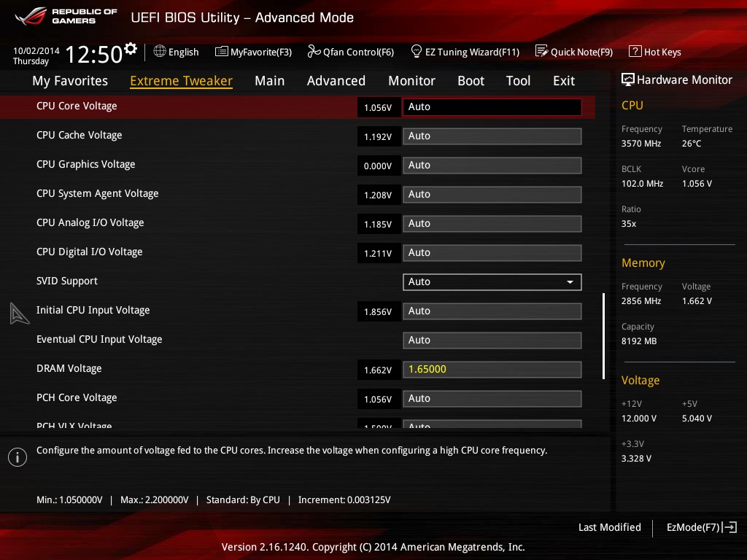Click the English language button
This screenshot has width=747, height=560.
coord(183,52)
